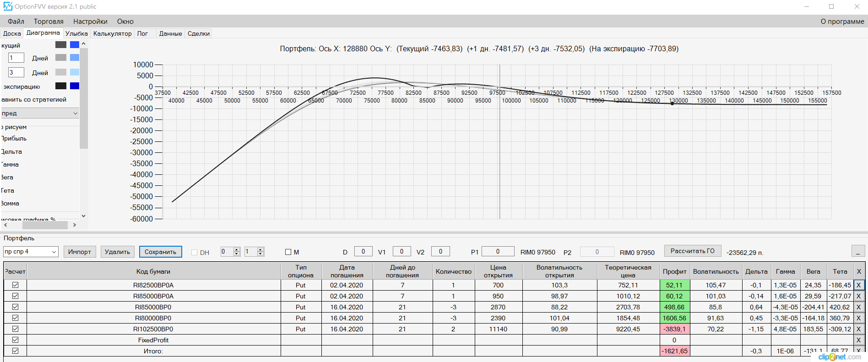The image size is (868, 362).
Task: Click the V2 input field
Action: 440,251
